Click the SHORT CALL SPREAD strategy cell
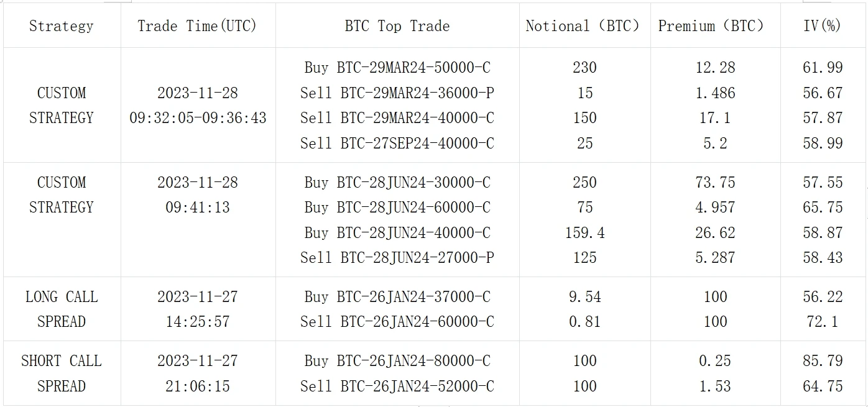The height and width of the screenshot is (407, 868). [x=61, y=373]
